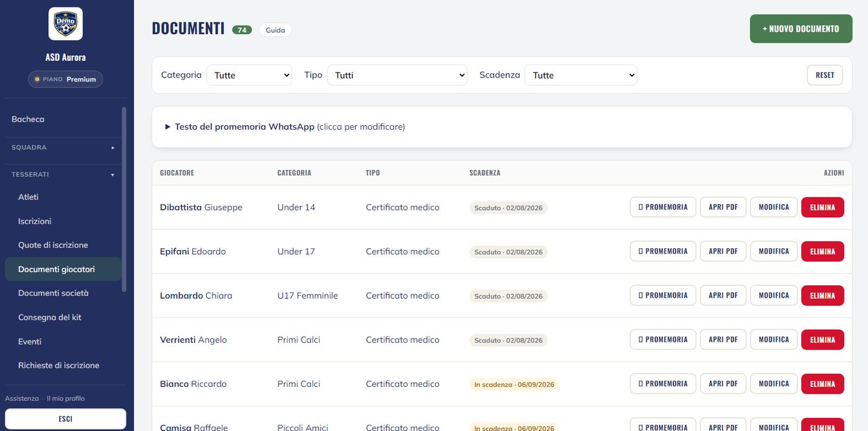Open Il mio profilo link
The image size is (868, 431).
click(66, 398)
